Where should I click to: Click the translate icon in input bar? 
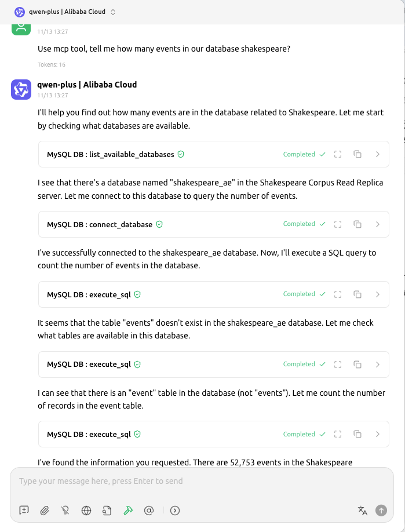tap(362, 511)
